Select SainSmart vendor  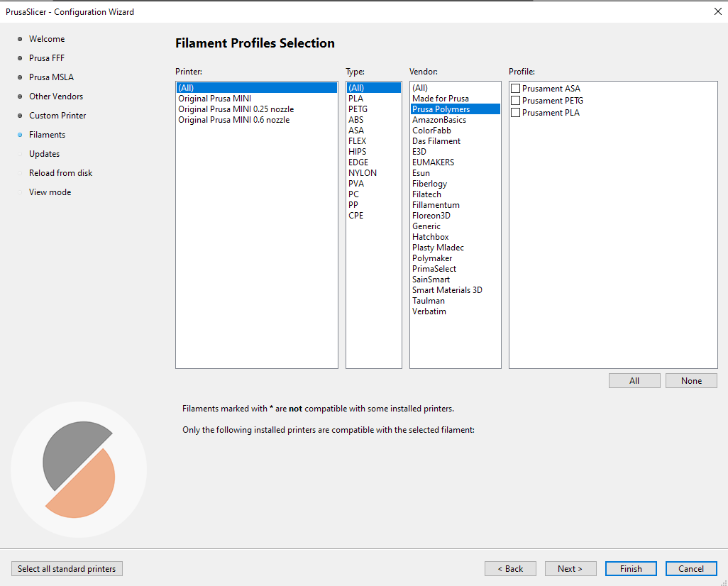coord(456,280)
